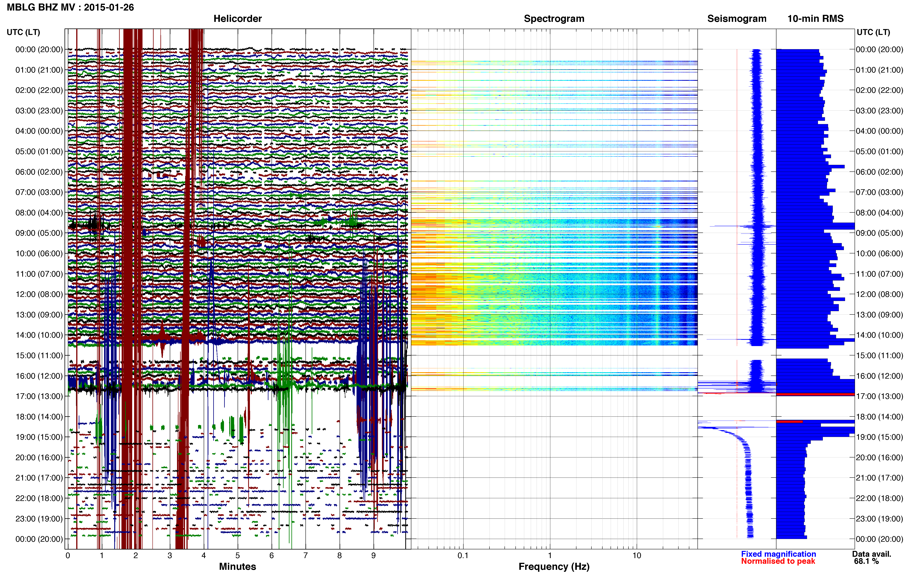Click the left '22:00 (18:00)' time label
This screenshot has width=924, height=578.
(39, 498)
